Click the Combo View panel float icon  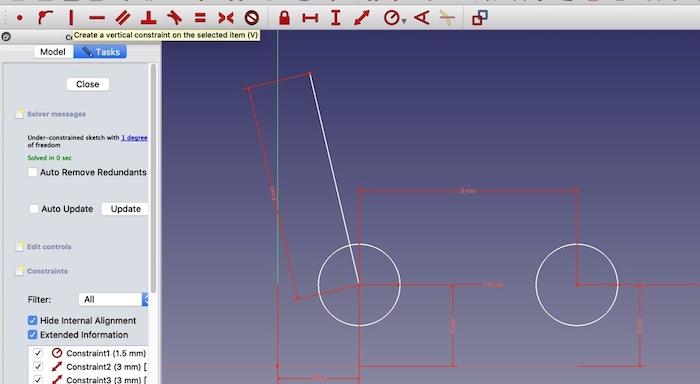coord(6,37)
